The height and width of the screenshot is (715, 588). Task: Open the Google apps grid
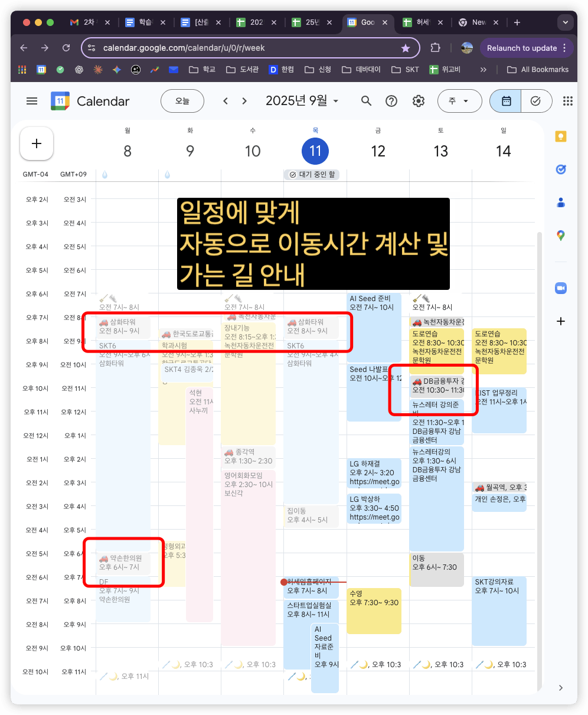(568, 101)
